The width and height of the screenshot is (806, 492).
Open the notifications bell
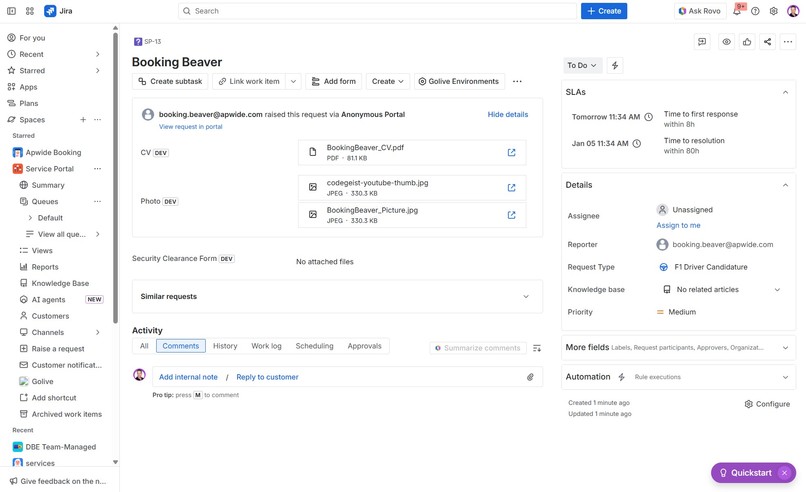coord(737,11)
